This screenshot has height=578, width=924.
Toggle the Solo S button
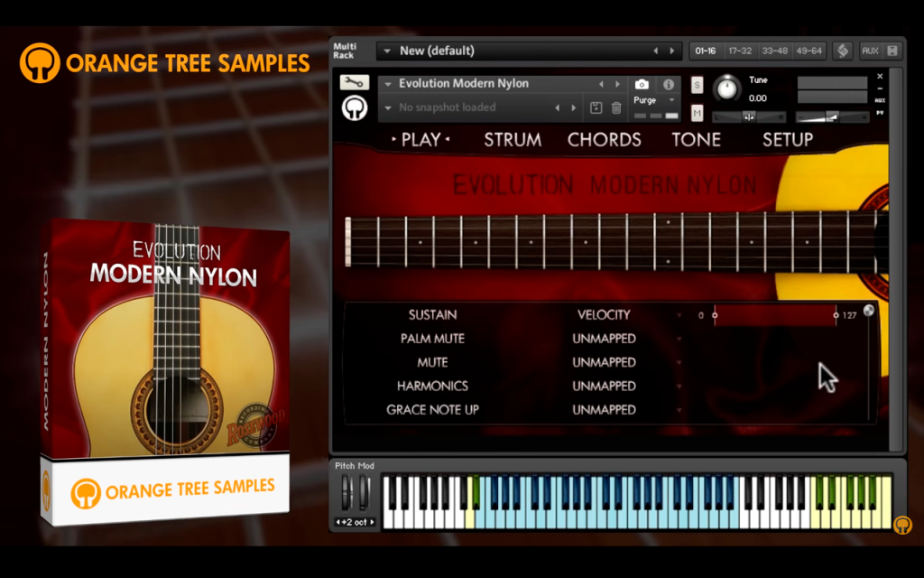coord(697,85)
